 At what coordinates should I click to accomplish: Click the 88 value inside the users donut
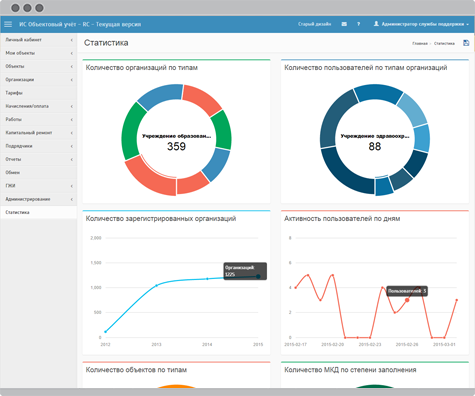point(375,146)
